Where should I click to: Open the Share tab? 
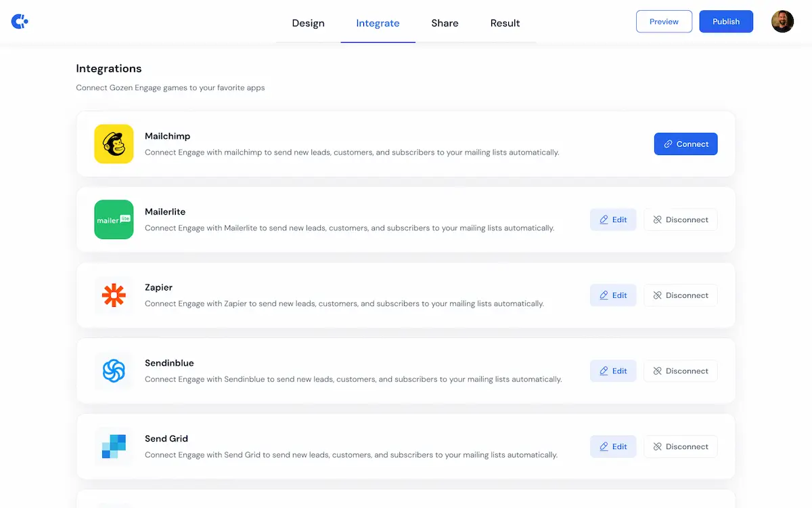[445, 22]
